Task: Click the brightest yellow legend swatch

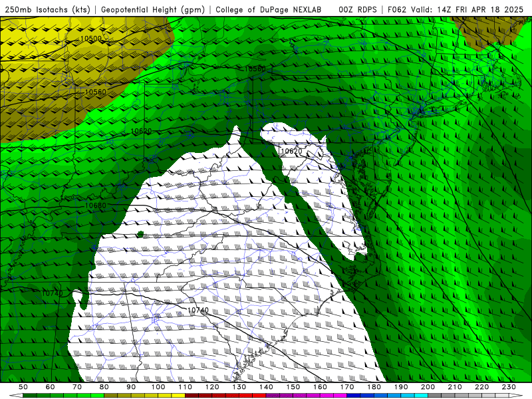Action: (178, 396)
